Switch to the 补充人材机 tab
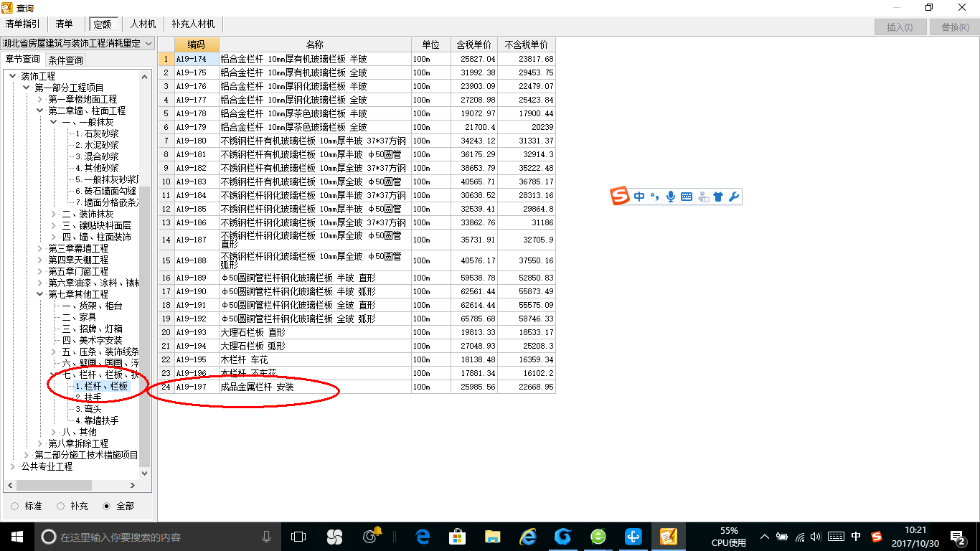980x551 pixels. 192,24
